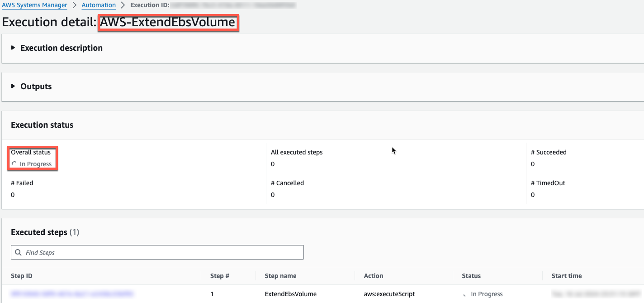Sort the table by Step ID column

pos(22,276)
